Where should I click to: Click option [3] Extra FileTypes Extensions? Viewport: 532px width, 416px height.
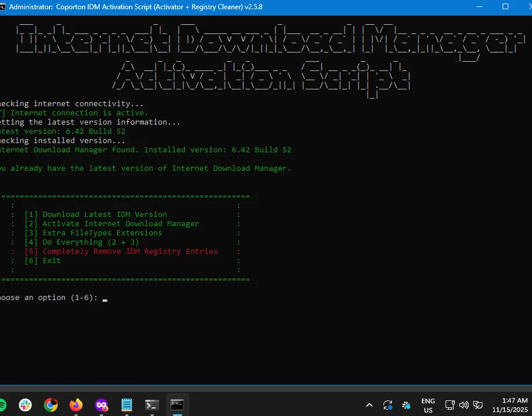coord(93,233)
